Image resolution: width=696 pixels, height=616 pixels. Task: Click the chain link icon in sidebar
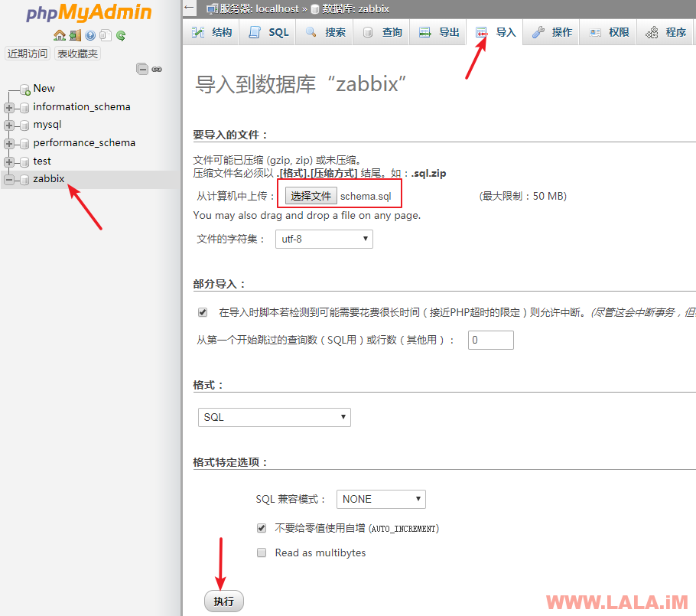pyautogui.click(x=157, y=69)
